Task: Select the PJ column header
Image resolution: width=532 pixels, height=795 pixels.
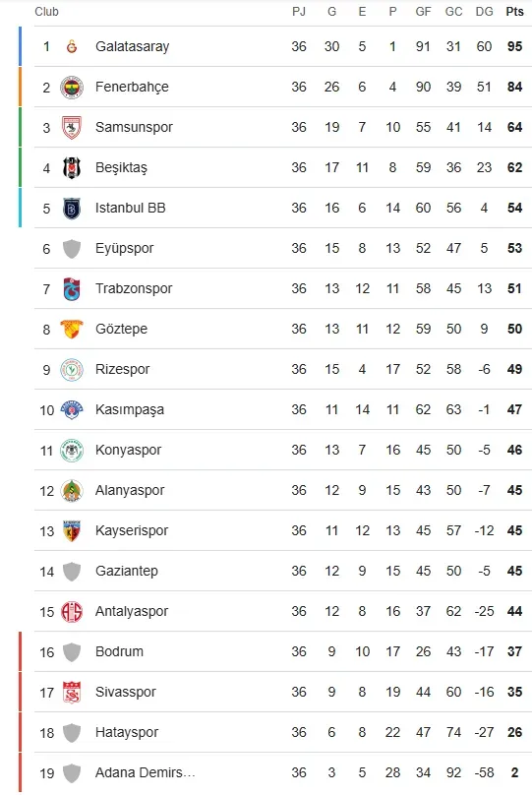Action: (x=299, y=11)
